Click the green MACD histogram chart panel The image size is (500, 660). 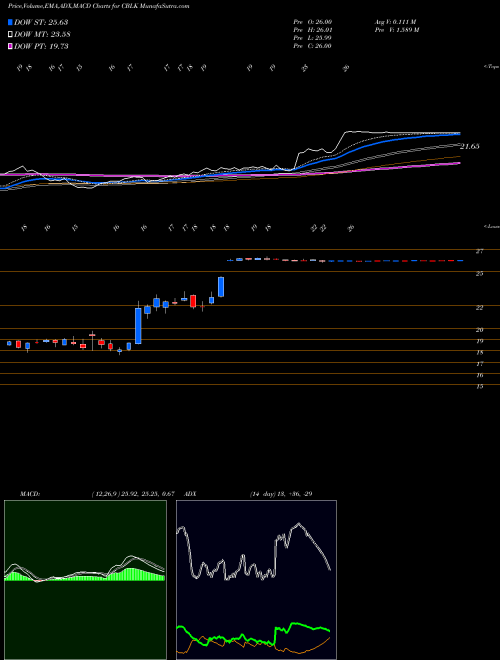(85, 580)
